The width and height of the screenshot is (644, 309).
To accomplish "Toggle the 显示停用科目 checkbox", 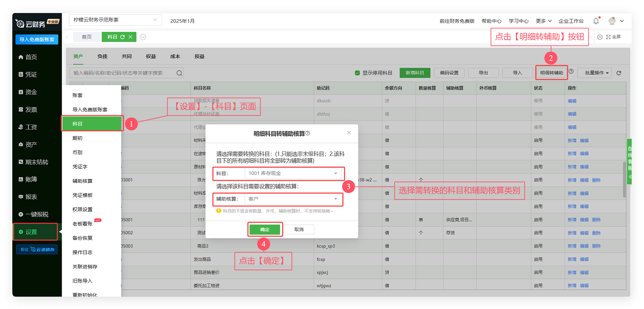I will 357,73.
